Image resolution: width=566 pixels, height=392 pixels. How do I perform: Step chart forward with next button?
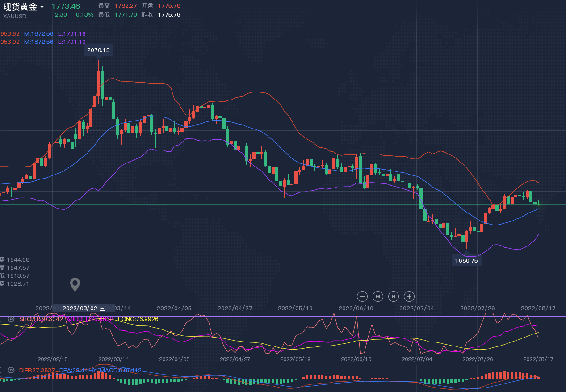point(393,296)
